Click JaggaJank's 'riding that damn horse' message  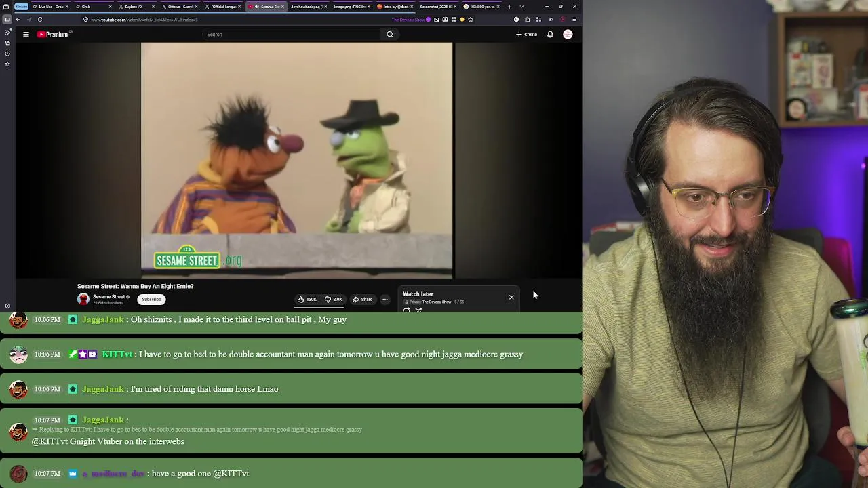(204, 389)
